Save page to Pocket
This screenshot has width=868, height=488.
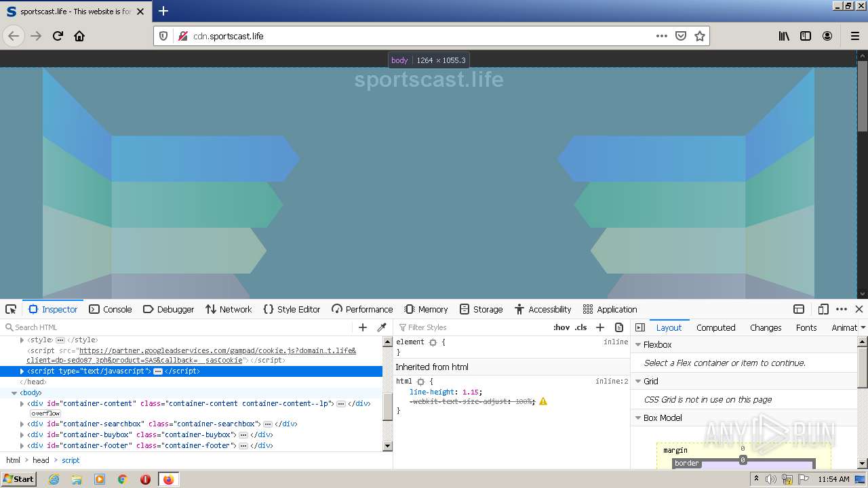click(x=681, y=36)
